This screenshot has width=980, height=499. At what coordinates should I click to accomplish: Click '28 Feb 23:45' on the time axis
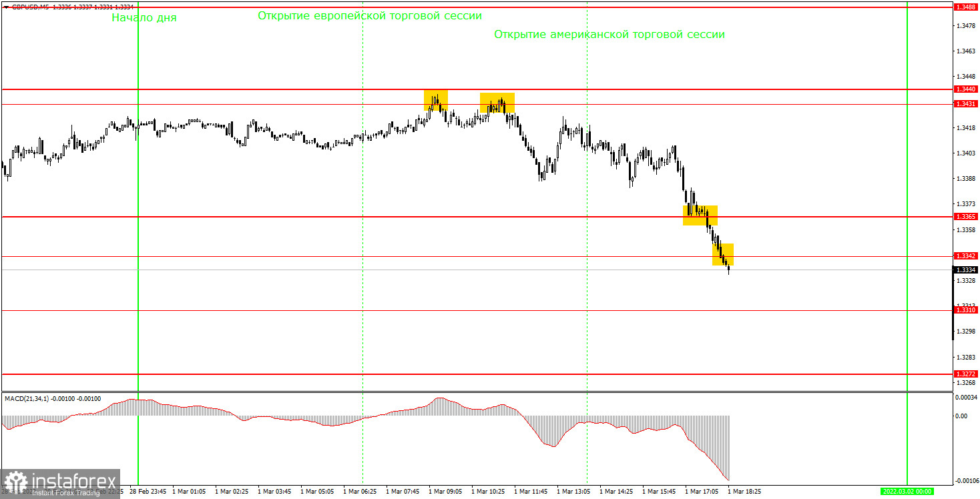[148, 492]
